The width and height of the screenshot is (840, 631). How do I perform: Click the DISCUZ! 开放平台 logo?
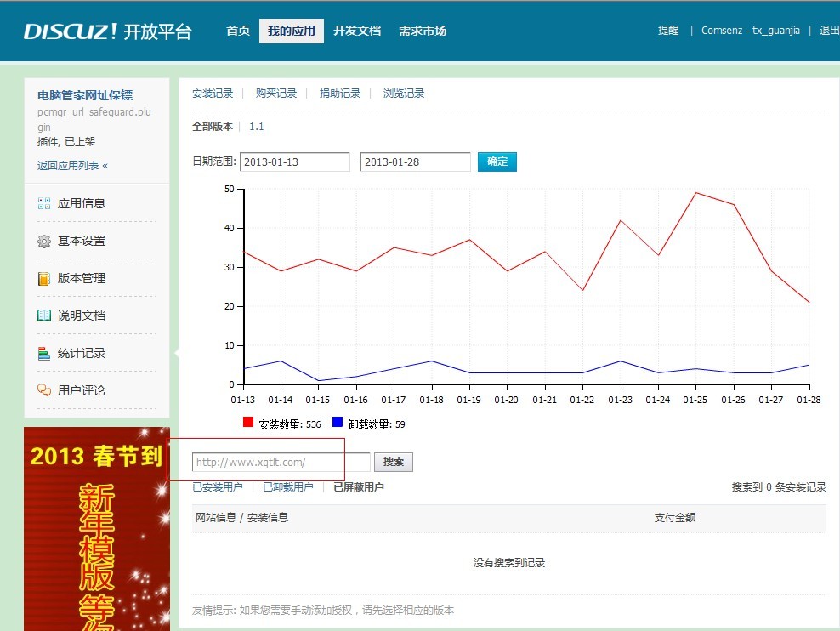[108, 31]
